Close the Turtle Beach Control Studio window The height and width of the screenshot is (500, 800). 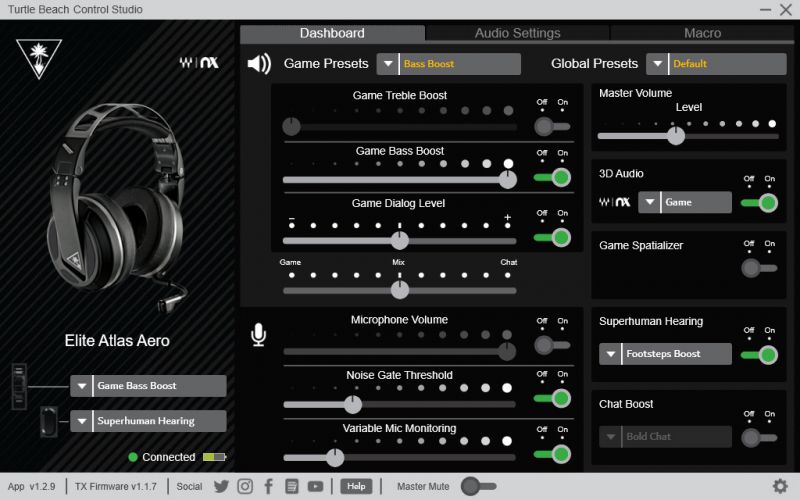coord(786,10)
